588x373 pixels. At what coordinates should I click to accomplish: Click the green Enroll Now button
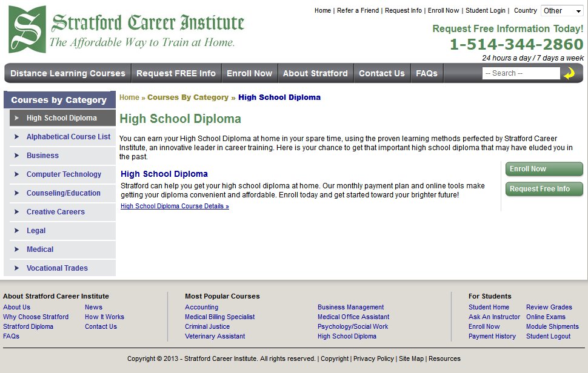click(544, 169)
